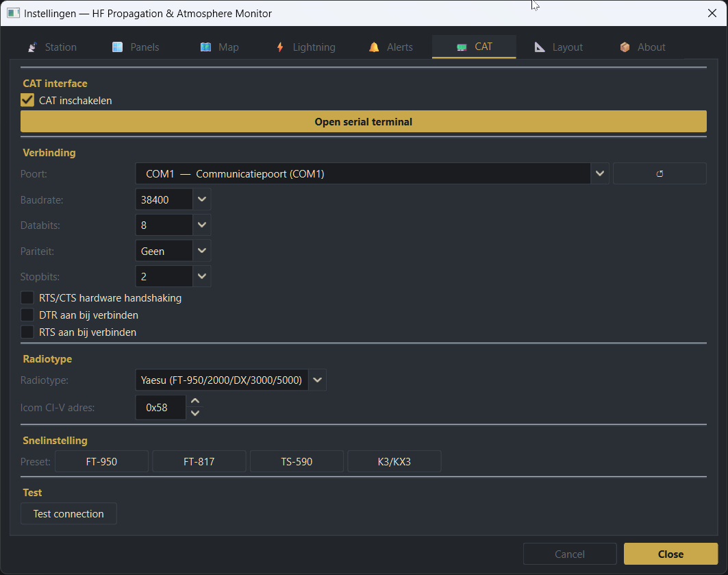Increase the Icom CI-V address value
The height and width of the screenshot is (575, 728).
(x=195, y=401)
